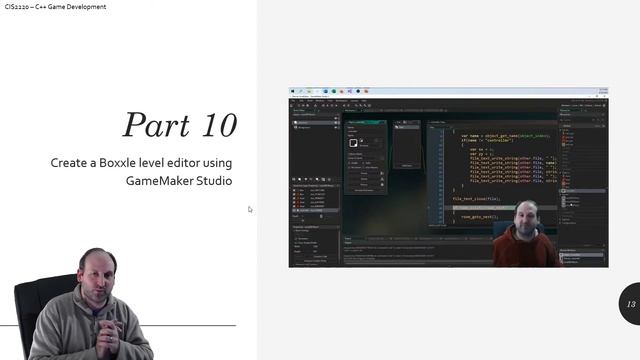Screen dimensions: 640x360
Task: Toggle room Persistent checkbox in Room Settings
Action: pos(296,238)
